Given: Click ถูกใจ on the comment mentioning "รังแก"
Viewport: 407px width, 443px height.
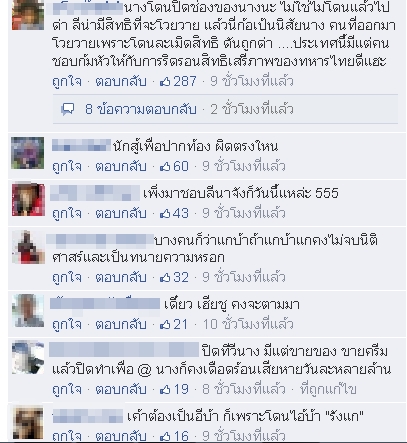Looking at the screenshot, I should pyautogui.click(x=67, y=436).
